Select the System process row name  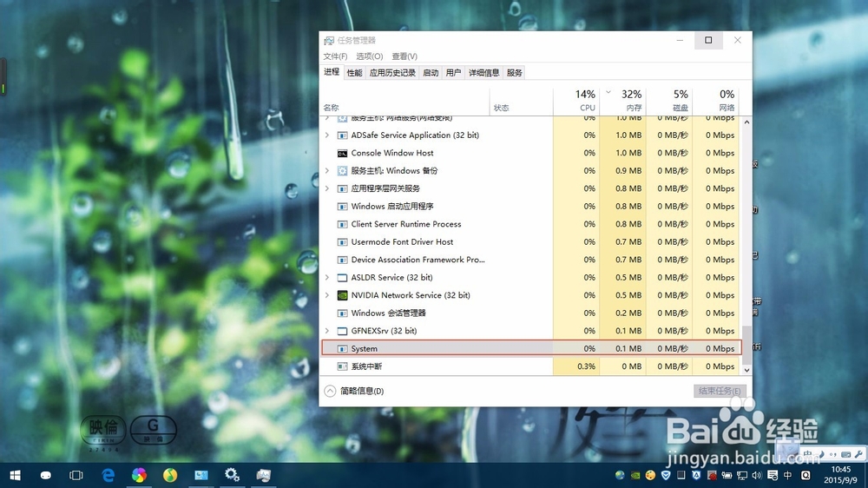[x=364, y=348]
